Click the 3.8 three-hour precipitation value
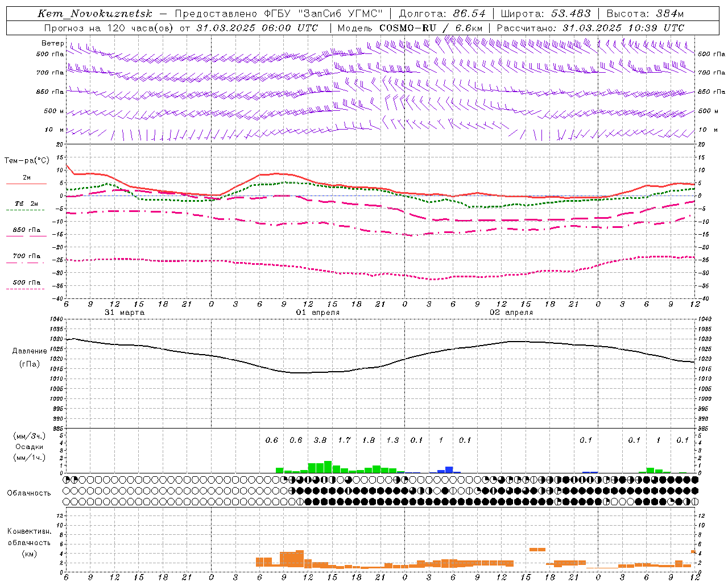The image size is (728, 582). 320,440
